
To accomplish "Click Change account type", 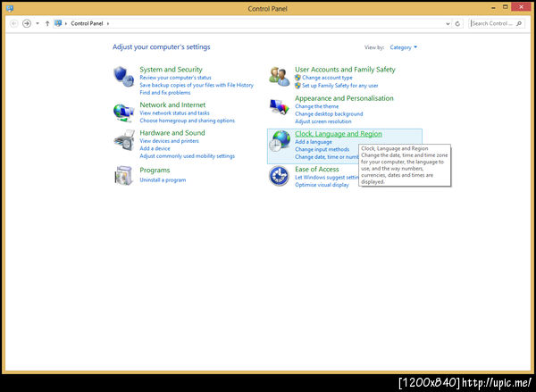I will 327,78.
